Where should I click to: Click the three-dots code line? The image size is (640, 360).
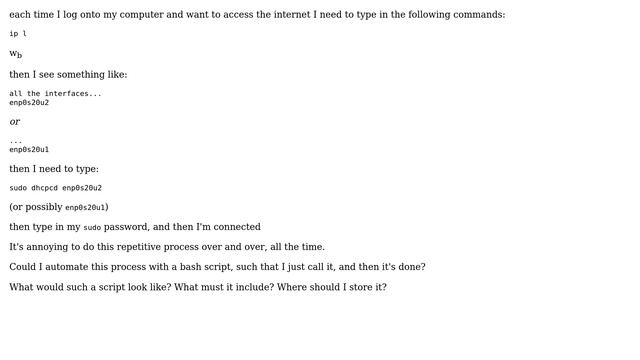click(16, 141)
